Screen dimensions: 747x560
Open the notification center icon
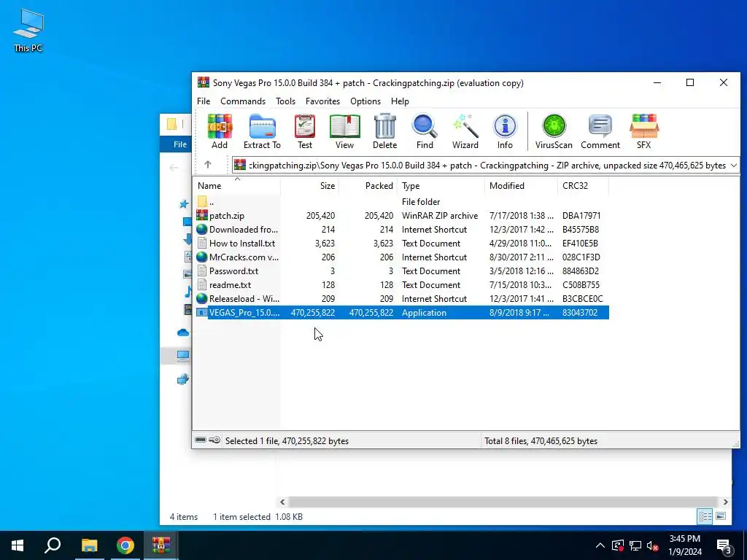pyautogui.click(x=724, y=546)
